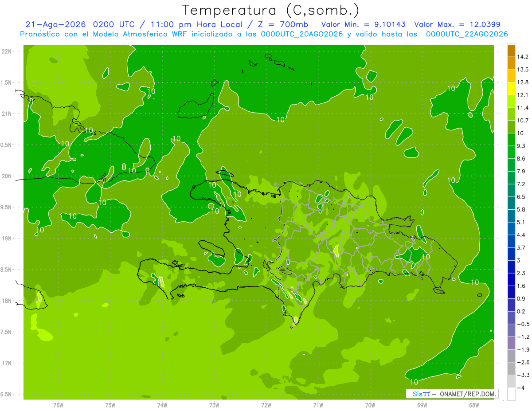Click the legend value "10.7"
The image size is (532, 411).
(523, 121)
